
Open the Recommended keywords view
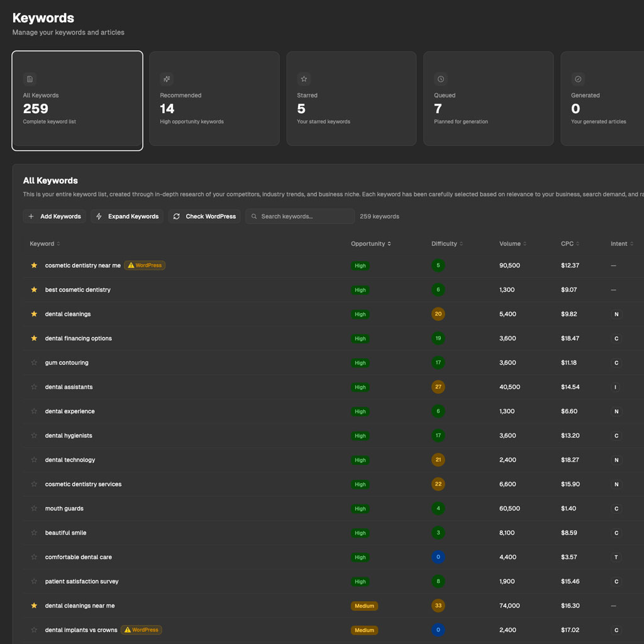point(214,98)
